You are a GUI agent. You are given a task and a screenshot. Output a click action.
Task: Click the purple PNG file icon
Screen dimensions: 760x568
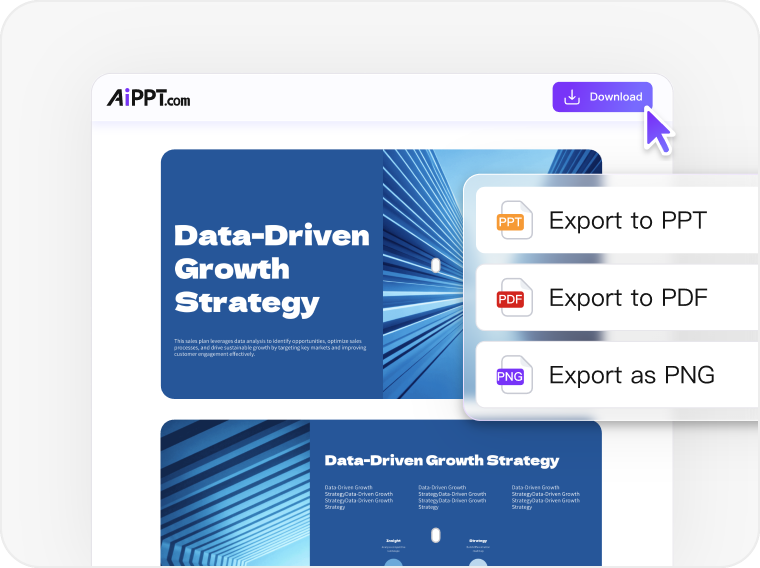tap(514, 375)
